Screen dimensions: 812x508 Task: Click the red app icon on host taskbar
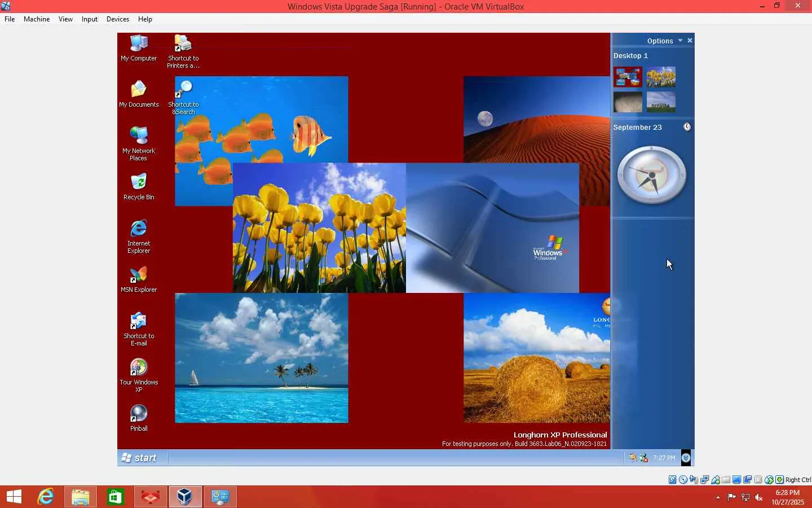(x=151, y=497)
